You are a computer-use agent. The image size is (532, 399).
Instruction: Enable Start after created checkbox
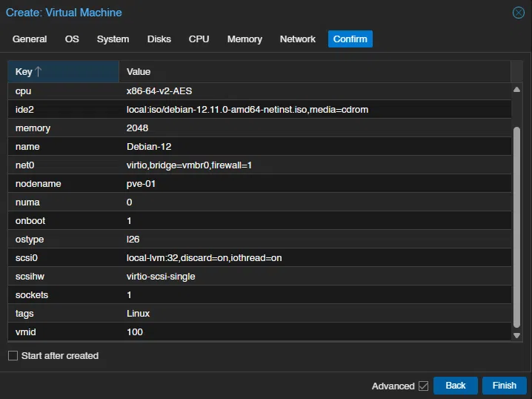13,356
